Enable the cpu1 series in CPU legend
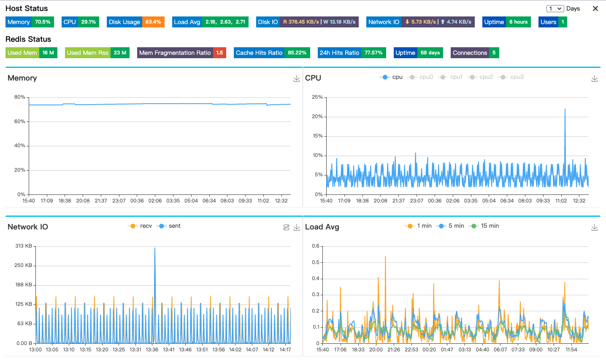606x364 pixels. 450,77
